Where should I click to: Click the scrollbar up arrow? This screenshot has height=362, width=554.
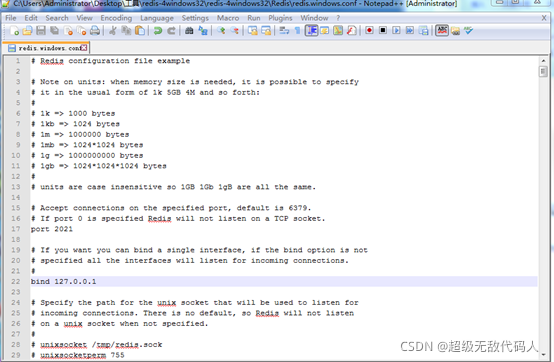tap(543, 61)
